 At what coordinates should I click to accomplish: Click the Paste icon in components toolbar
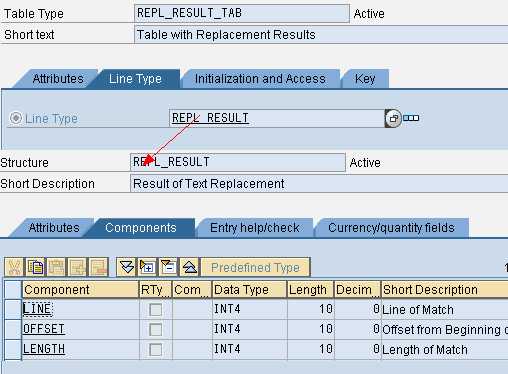[x=57, y=267]
